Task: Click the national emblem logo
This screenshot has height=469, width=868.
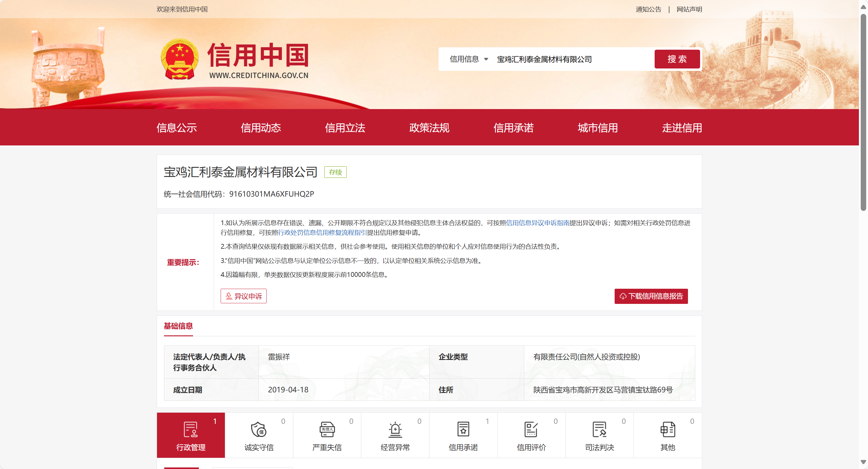Action: tap(180, 59)
